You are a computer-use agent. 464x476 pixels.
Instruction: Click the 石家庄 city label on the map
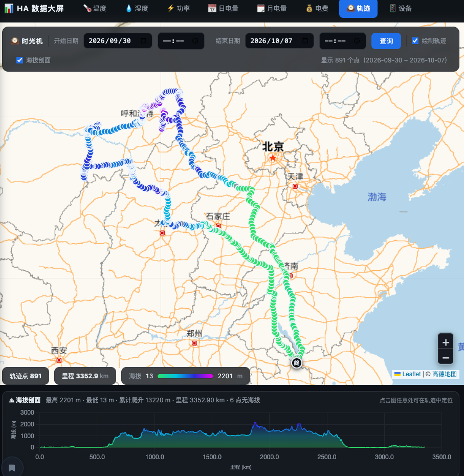click(x=218, y=216)
